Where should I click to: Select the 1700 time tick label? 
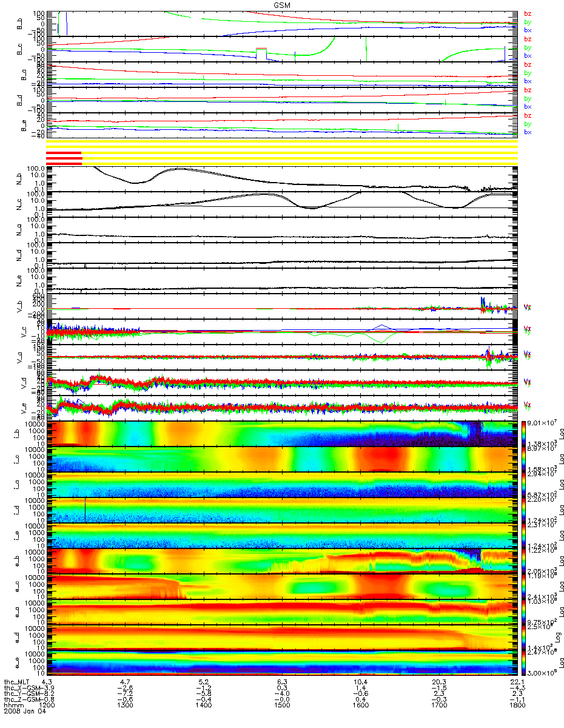tap(438, 706)
